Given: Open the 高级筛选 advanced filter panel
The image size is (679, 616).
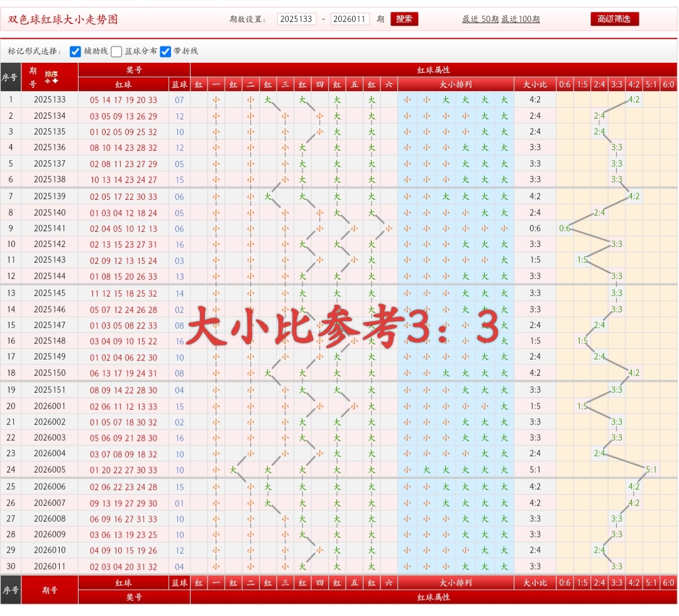Looking at the screenshot, I should pyautogui.click(x=614, y=19).
